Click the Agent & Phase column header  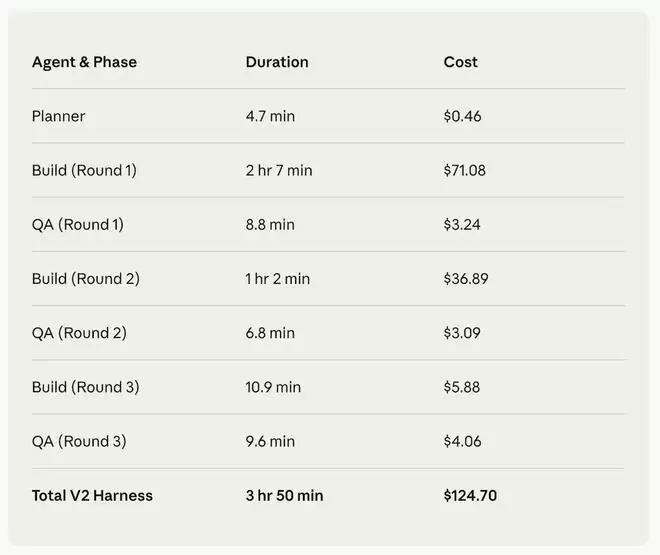pyautogui.click(x=84, y=62)
